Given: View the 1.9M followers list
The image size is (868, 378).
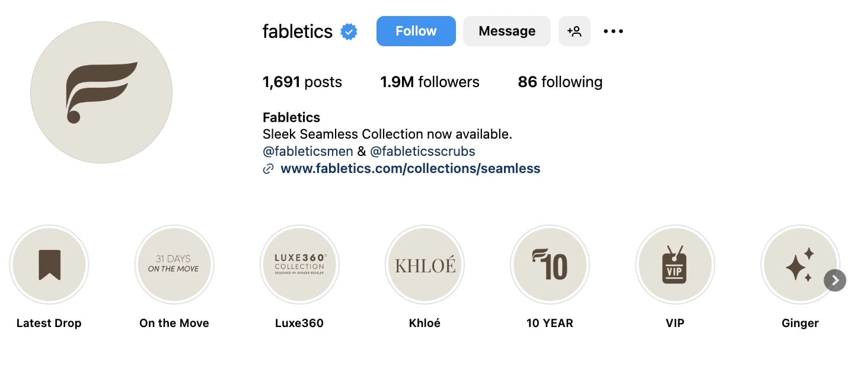Looking at the screenshot, I should pos(429,82).
